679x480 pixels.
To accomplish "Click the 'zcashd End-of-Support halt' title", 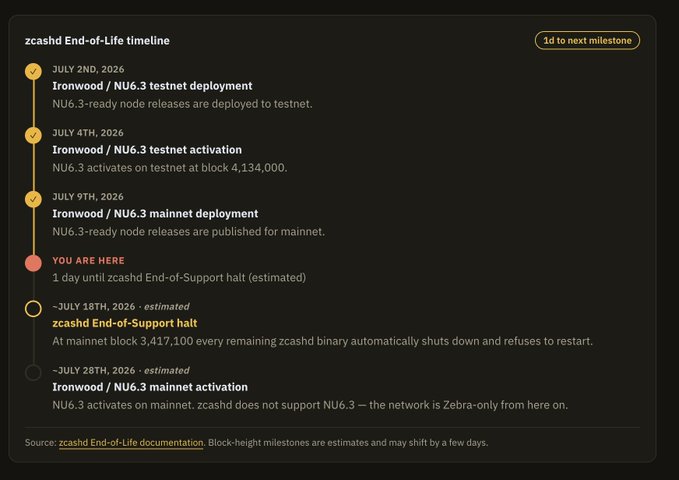I will tap(125, 323).
